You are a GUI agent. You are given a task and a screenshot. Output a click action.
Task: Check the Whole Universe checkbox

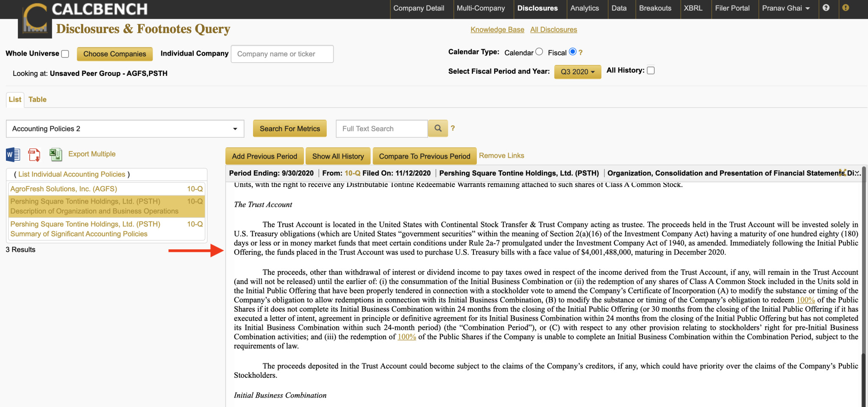[x=65, y=54]
